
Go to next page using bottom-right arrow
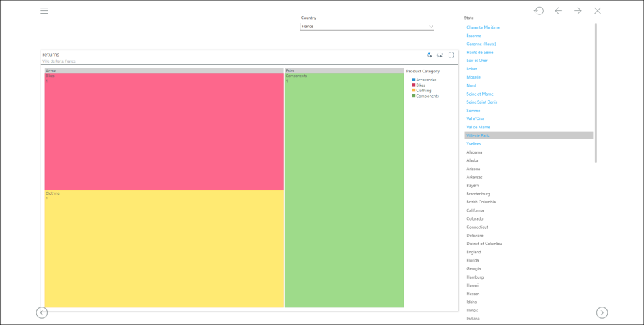click(602, 312)
